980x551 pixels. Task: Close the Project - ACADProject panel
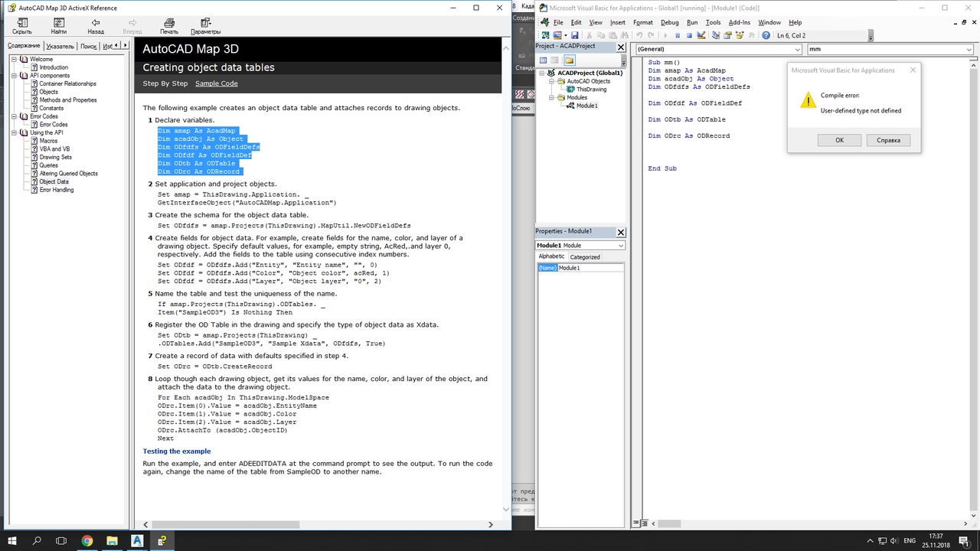(621, 47)
